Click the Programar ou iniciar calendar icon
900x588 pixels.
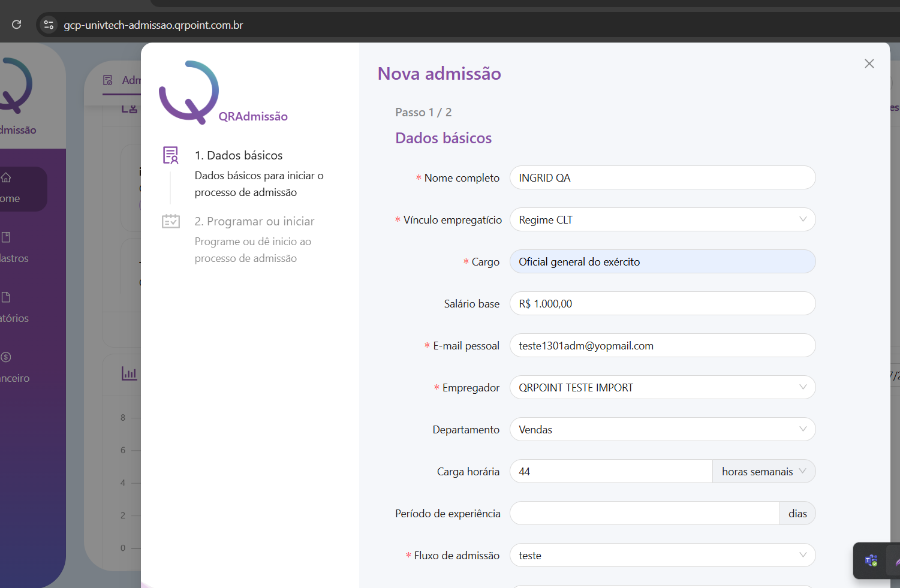(x=171, y=221)
